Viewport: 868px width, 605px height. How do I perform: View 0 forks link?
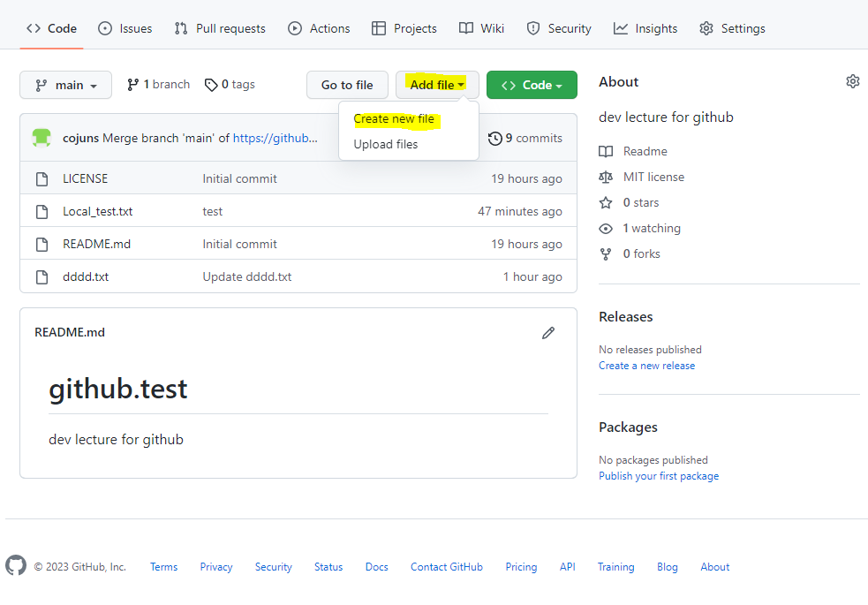pos(642,253)
